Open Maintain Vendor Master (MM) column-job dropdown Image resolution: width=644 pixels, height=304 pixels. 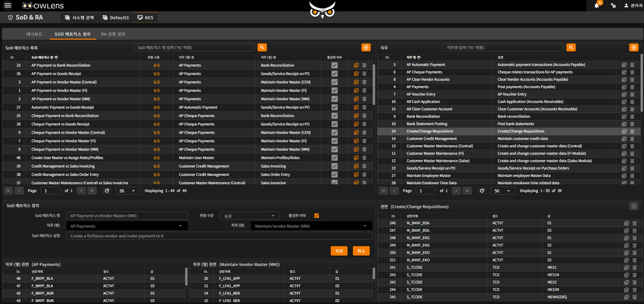[312, 226]
